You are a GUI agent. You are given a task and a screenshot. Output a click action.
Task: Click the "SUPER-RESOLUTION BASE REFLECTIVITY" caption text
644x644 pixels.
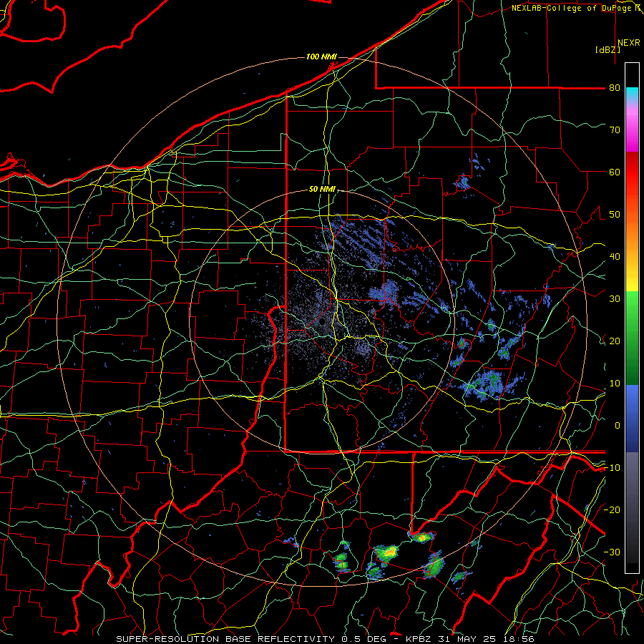[225, 639]
